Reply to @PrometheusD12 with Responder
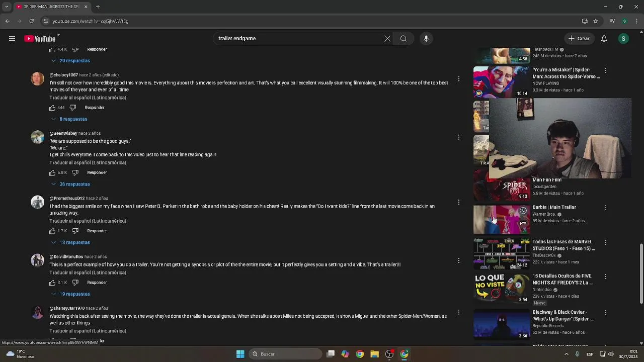 click(97, 231)
